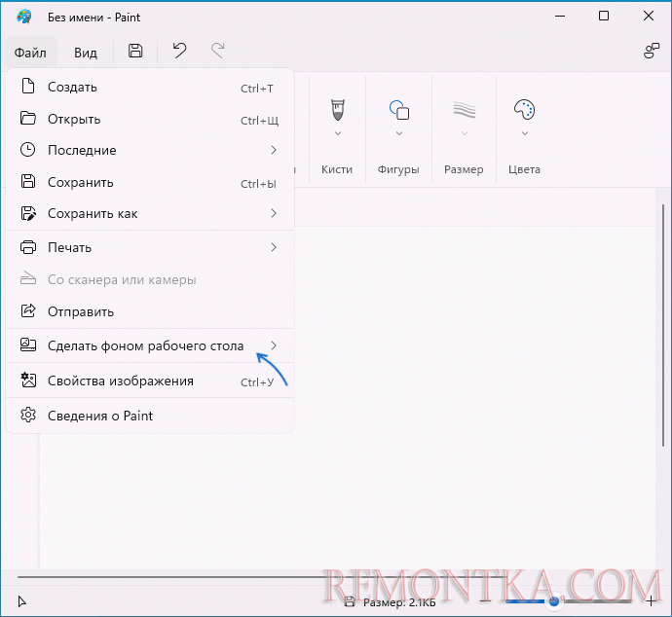This screenshot has height=617, width=672.
Task: Open the 'Вид' menu
Action: 86,52
